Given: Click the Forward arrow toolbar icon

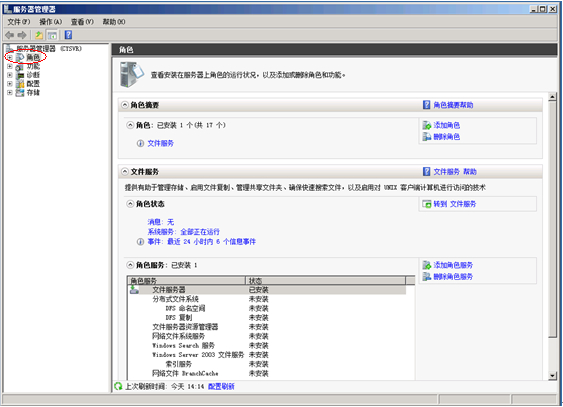Looking at the screenshot, I should [22, 35].
